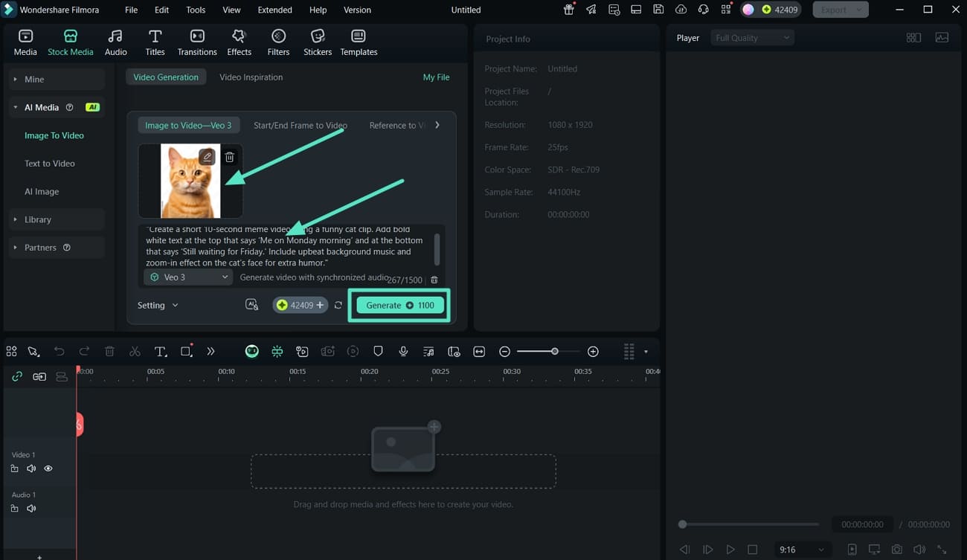This screenshot has height=560, width=967.
Task: Open the My File link
Action: click(436, 77)
